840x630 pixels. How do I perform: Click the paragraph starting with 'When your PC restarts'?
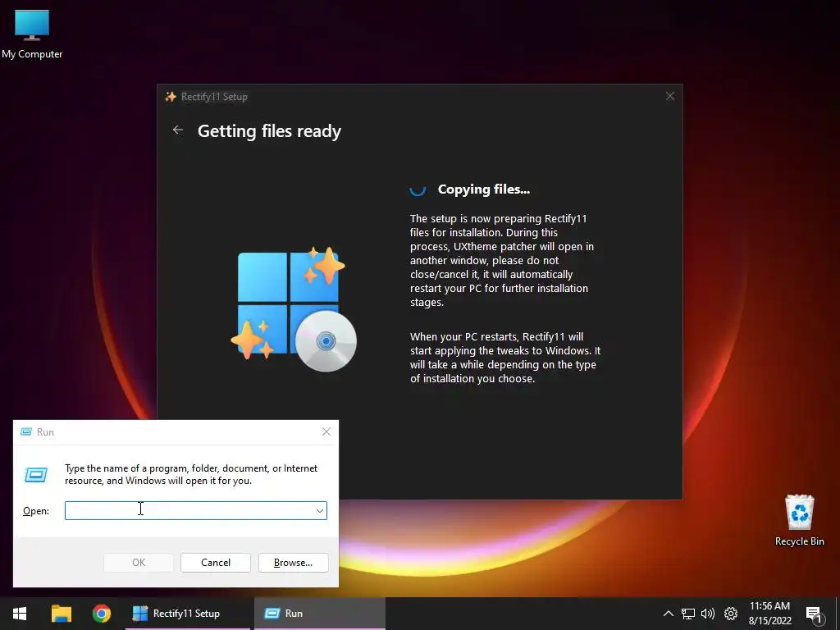tap(505, 358)
